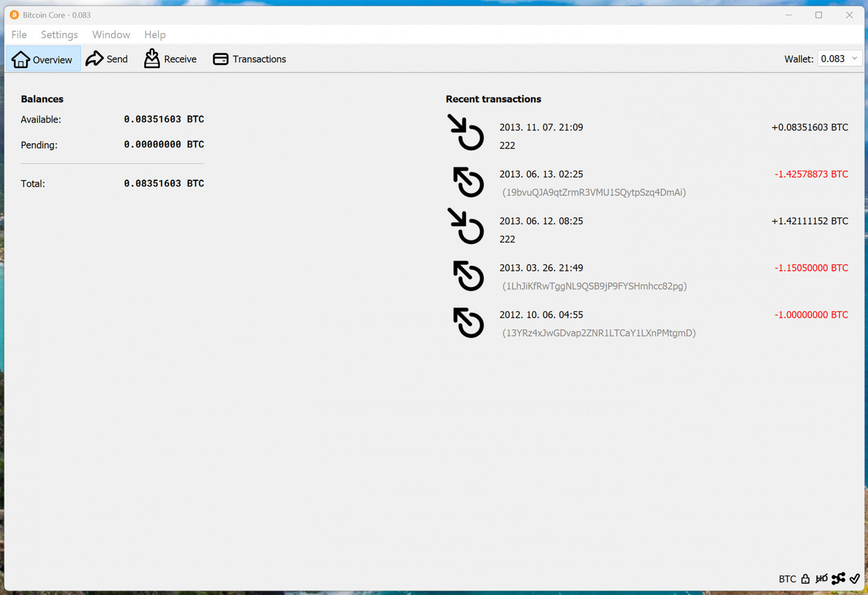Open the -1.15050000 BTC transaction

(811, 268)
